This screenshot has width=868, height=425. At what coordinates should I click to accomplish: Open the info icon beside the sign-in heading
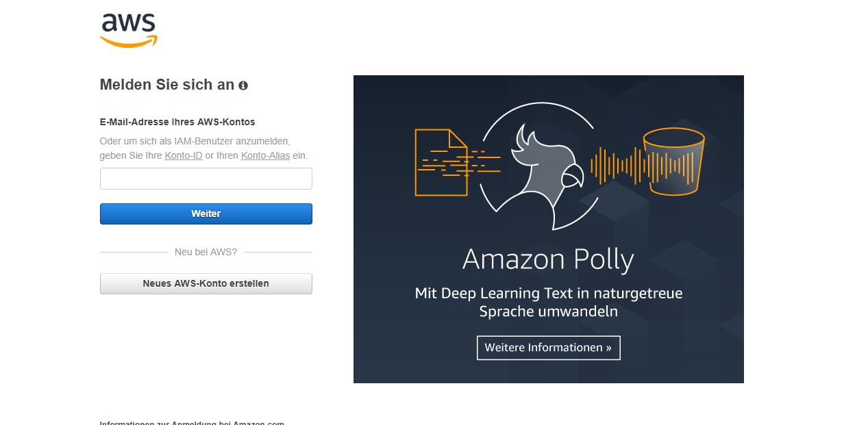pos(243,86)
